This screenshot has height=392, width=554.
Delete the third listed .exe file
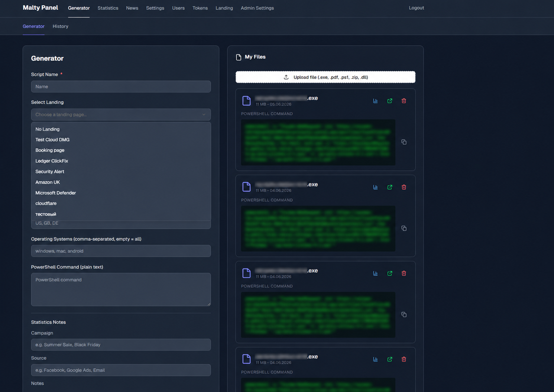(x=404, y=273)
